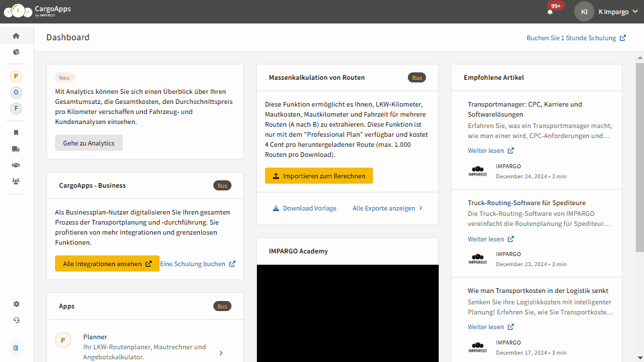Click the 99+ notification count badge

click(555, 6)
